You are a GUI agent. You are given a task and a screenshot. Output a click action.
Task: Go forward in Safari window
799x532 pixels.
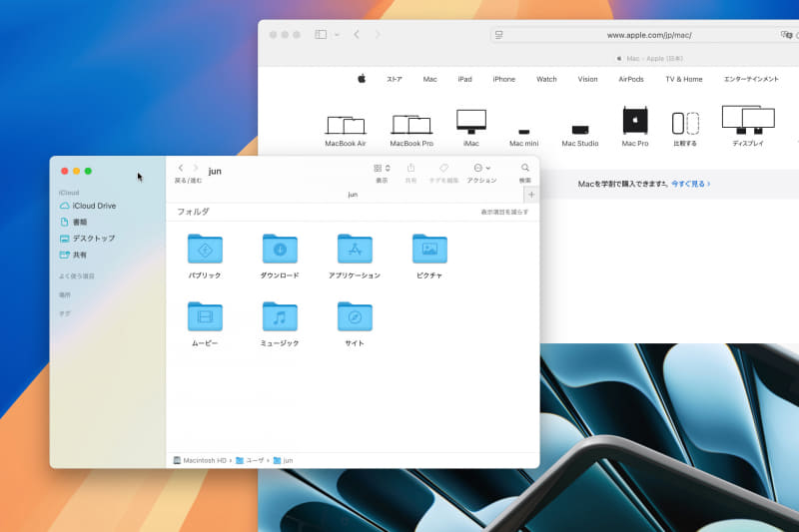coord(378,35)
